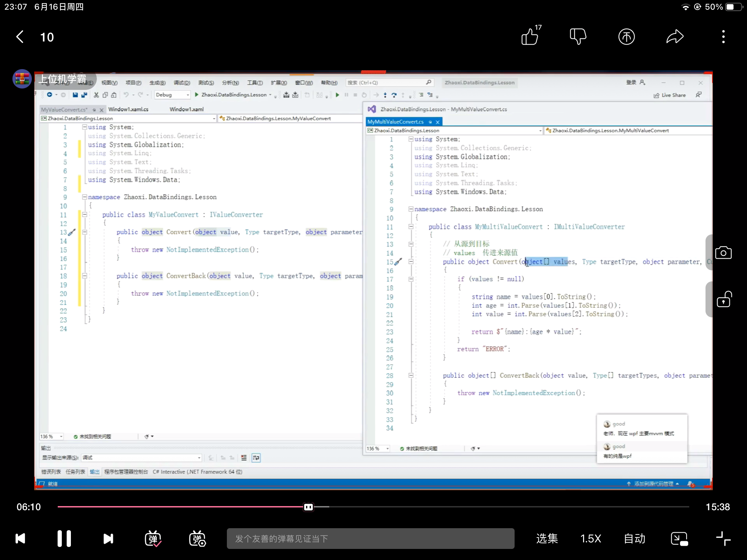Viewport: 747px width, 560px height.
Task: Open the 选集 episode list
Action: click(547, 539)
